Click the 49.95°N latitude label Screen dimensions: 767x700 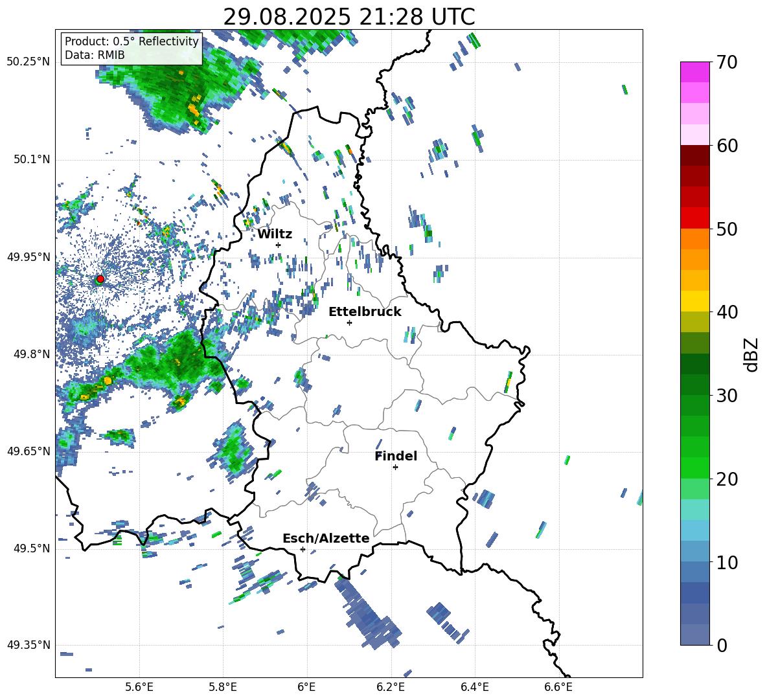click(29, 257)
